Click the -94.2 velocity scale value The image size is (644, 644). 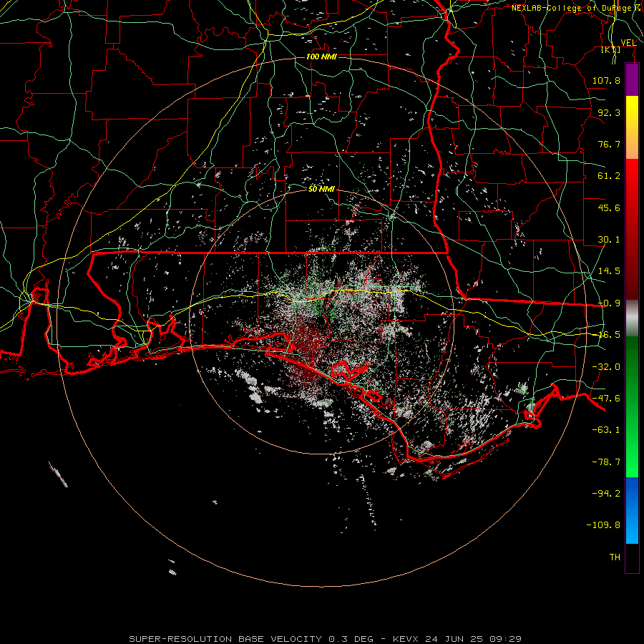[x=606, y=493]
